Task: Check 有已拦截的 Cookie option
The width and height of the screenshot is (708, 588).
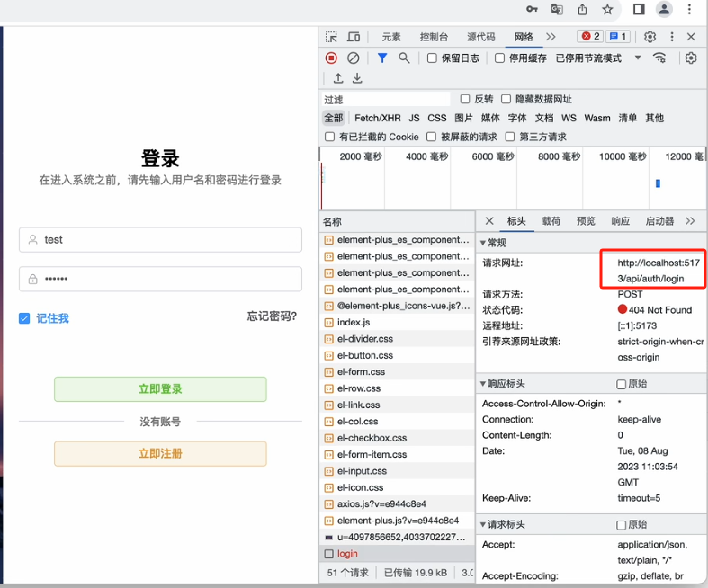Action: pos(329,137)
